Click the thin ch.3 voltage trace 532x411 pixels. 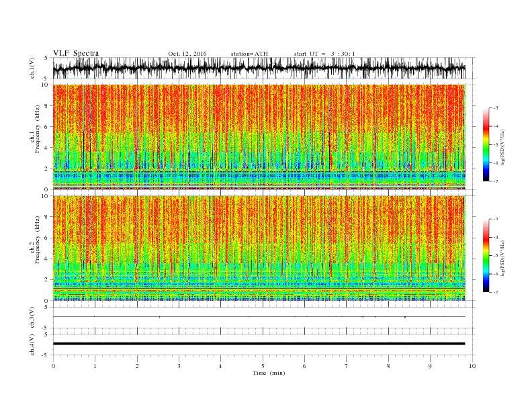(x=259, y=317)
